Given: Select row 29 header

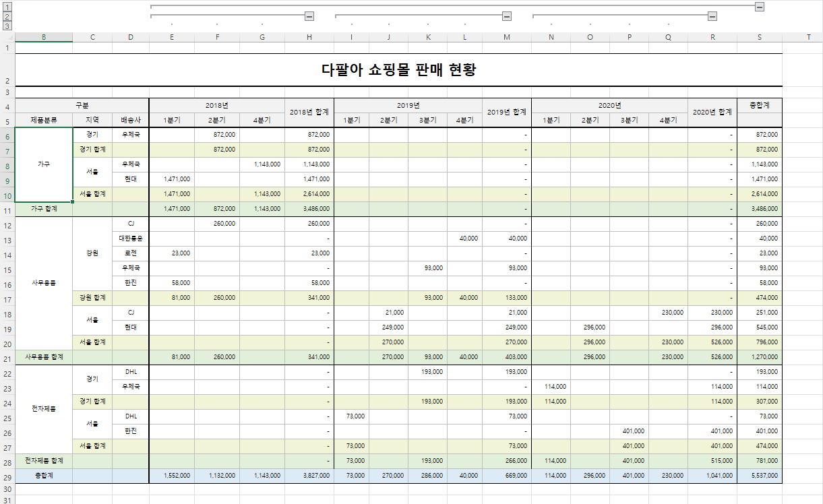Looking at the screenshot, I should point(7,476).
